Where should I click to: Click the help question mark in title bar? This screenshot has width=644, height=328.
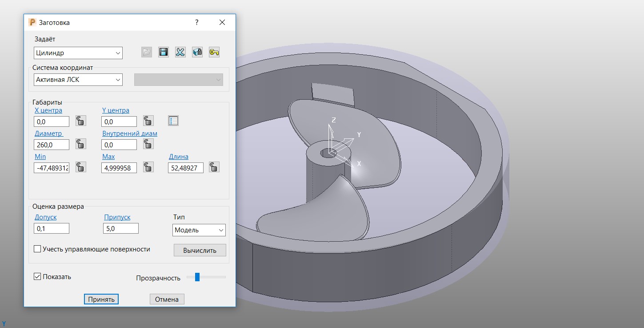pyautogui.click(x=197, y=22)
